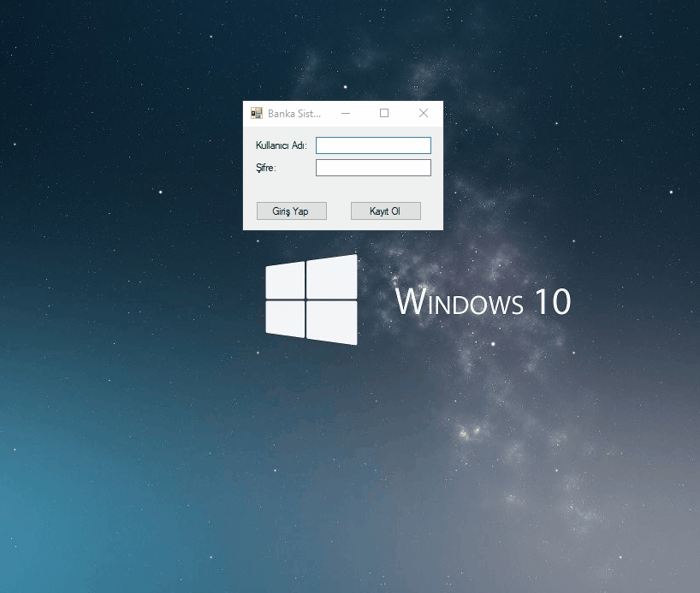
Task: Focus the Şifre password field
Action: [373, 168]
